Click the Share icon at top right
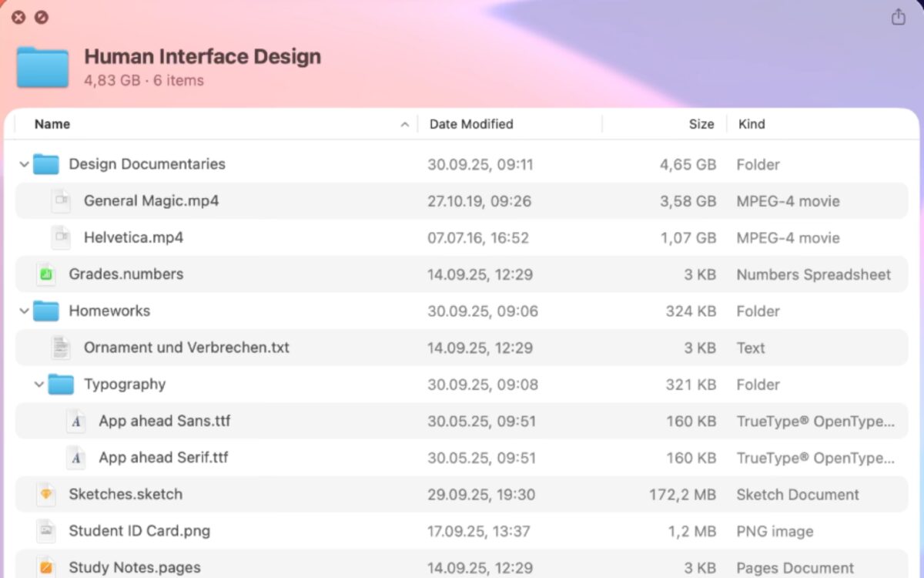 point(898,15)
